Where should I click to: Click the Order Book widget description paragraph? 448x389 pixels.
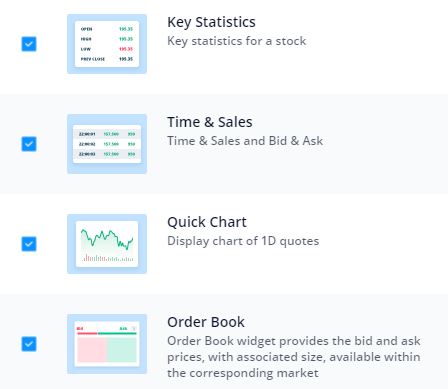pos(294,357)
